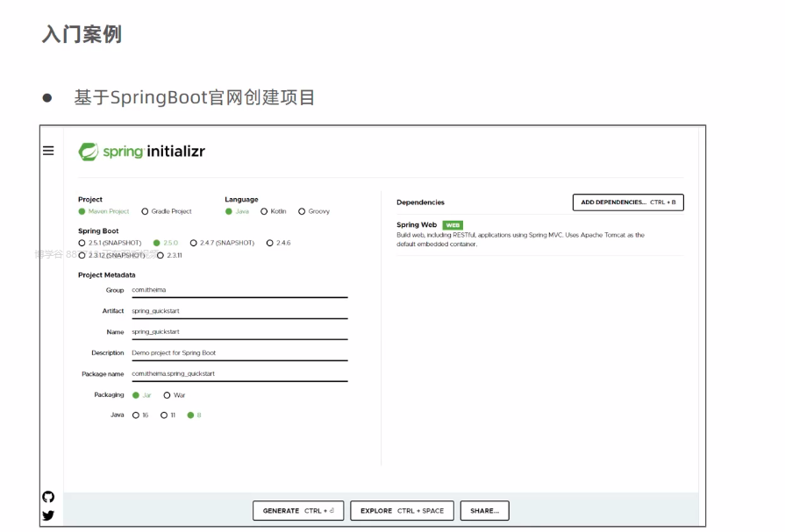Choose War packaging option
Screen dimensions: 785x532
click(x=175, y=395)
